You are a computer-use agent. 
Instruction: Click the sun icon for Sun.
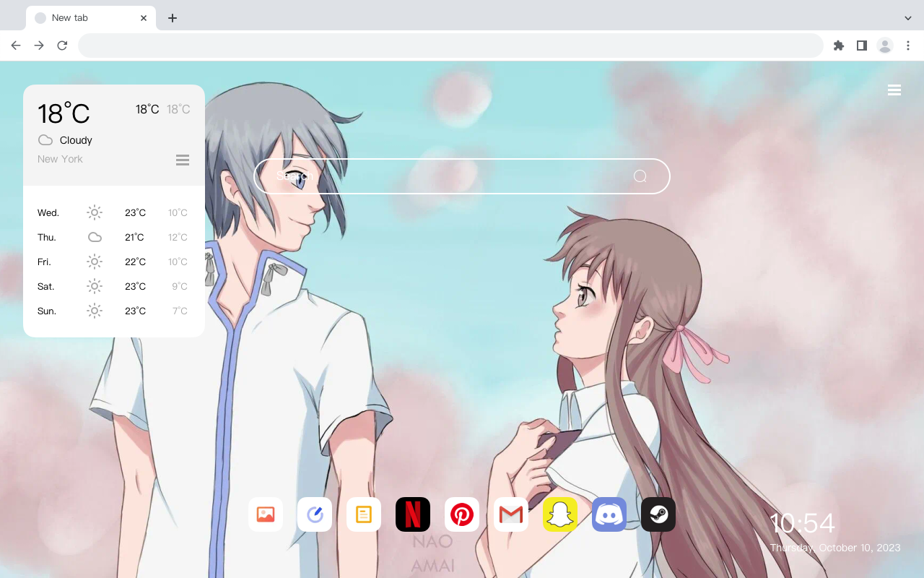pos(95,311)
